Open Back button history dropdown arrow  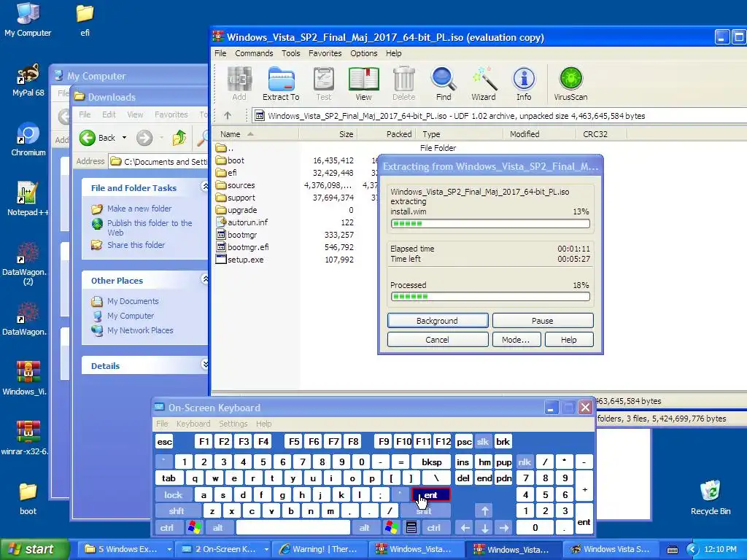124,138
